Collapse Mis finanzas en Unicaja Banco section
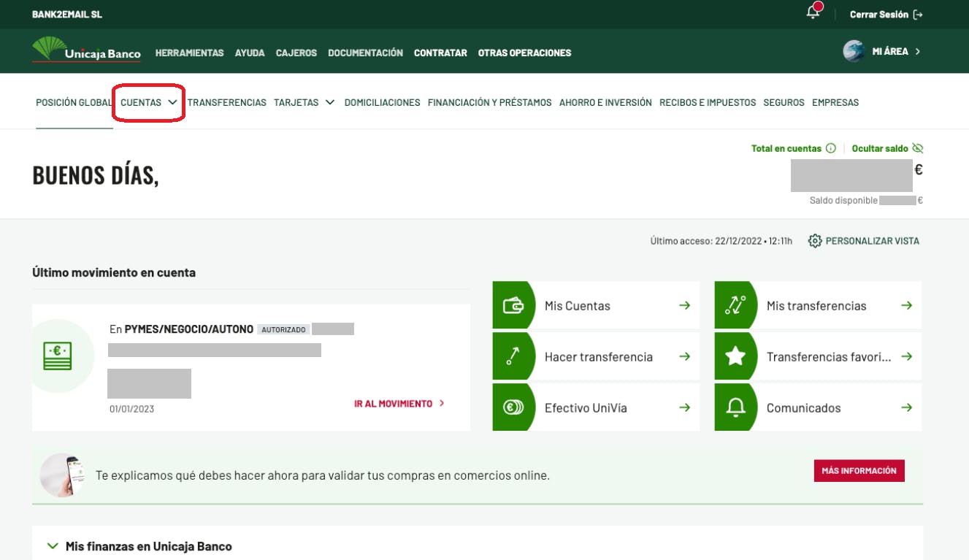969x560 pixels. point(52,546)
